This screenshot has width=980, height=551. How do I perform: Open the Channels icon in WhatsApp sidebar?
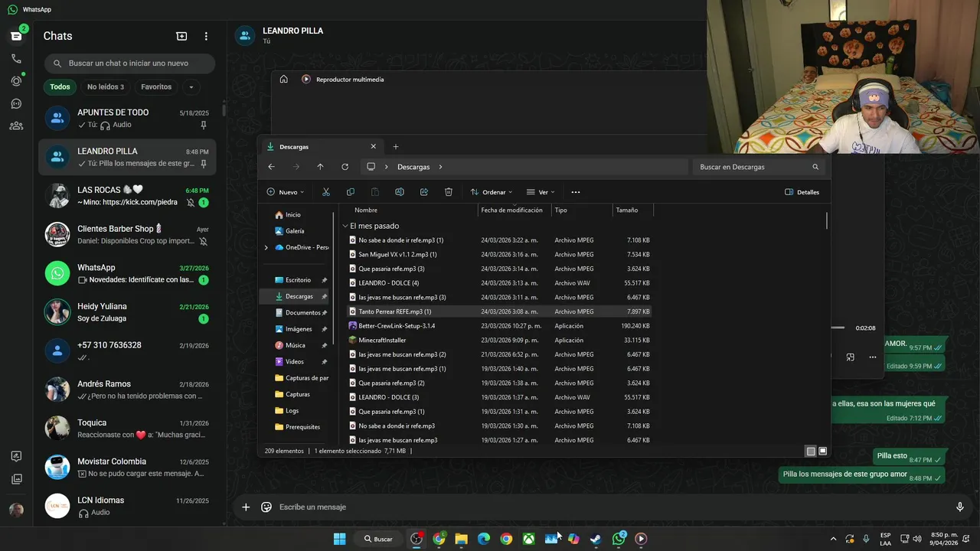point(16,103)
